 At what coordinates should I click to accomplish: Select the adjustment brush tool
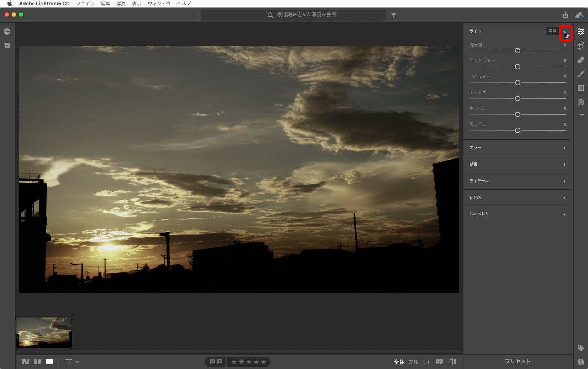click(x=581, y=74)
